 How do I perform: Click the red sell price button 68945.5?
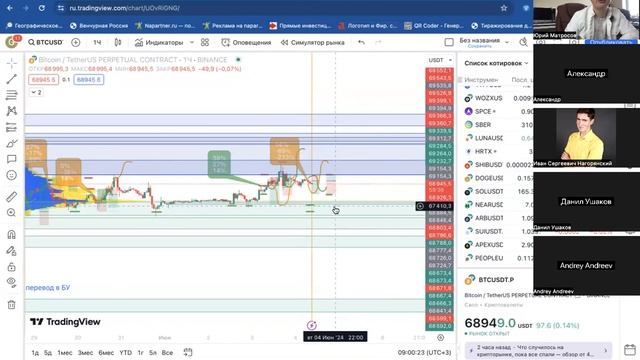pos(44,80)
